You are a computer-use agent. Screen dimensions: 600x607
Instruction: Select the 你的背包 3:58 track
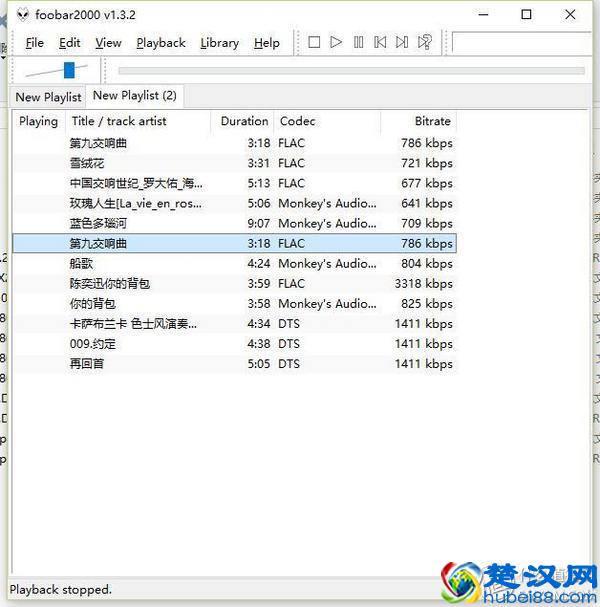[235, 304]
